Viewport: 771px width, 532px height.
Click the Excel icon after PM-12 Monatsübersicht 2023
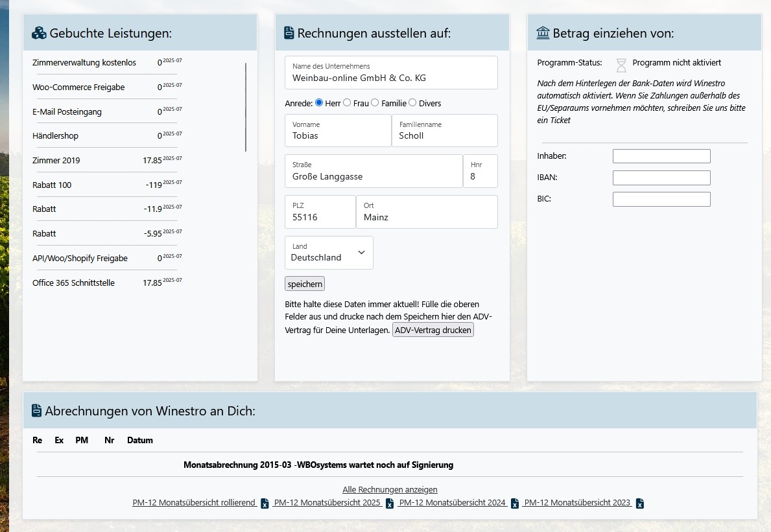pyautogui.click(x=640, y=503)
